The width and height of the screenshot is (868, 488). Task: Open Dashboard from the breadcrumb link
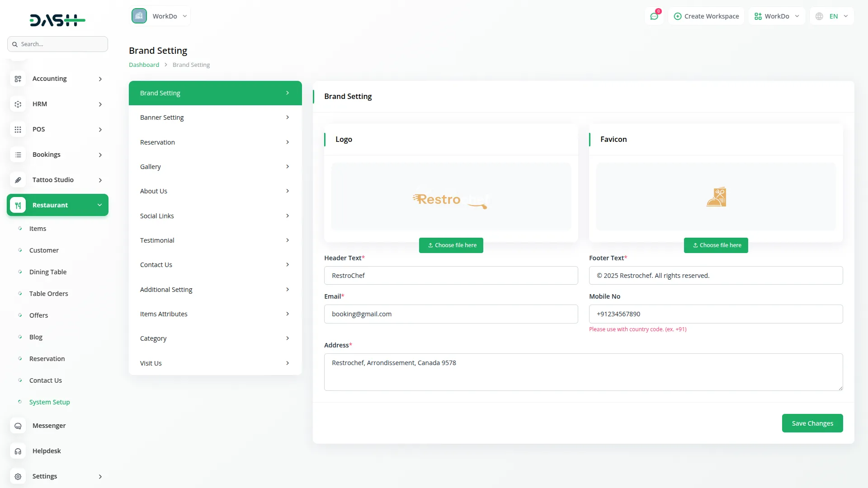[143, 64]
